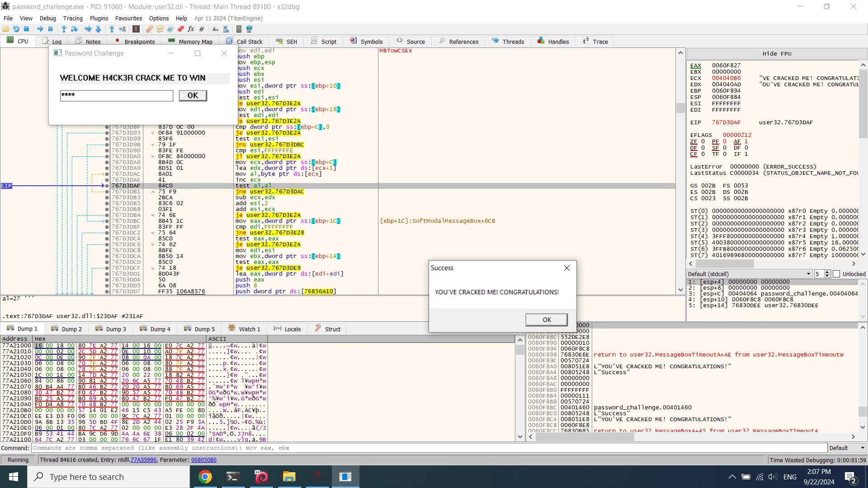
Task: Click the 77A55990 entry address link
Action: tap(143, 460)
